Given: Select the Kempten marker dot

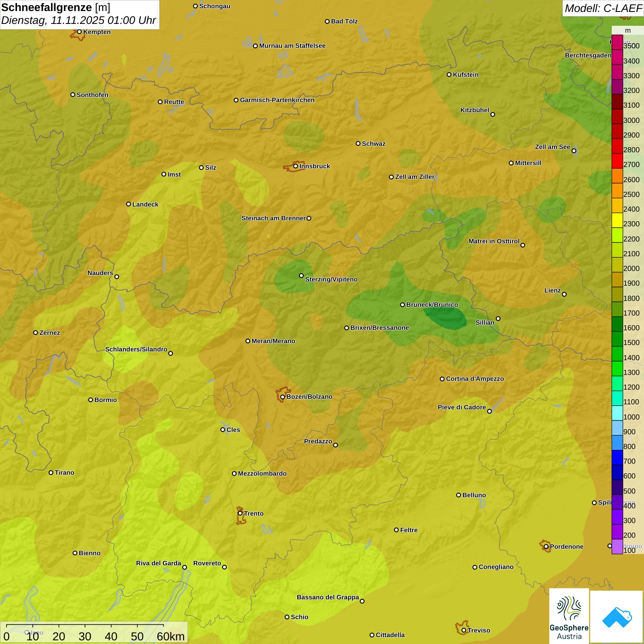Looking at the screenshot, I should coord(79,32).
